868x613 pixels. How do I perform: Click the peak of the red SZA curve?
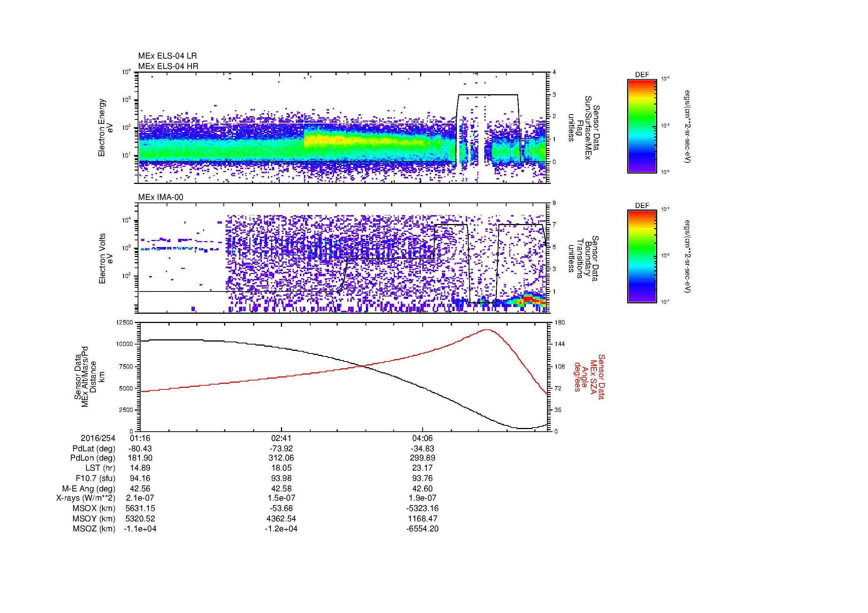488,330
